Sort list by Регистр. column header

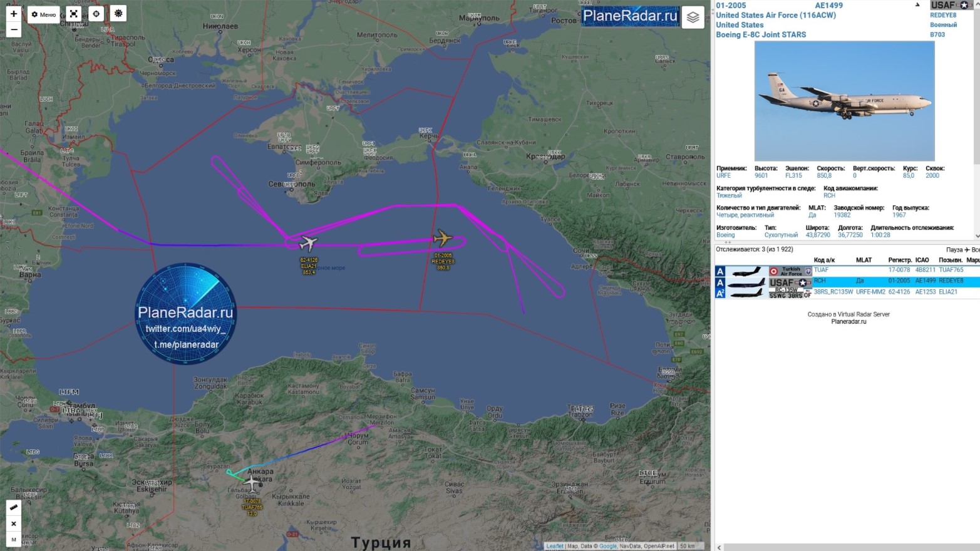click(x=899, y=260)
